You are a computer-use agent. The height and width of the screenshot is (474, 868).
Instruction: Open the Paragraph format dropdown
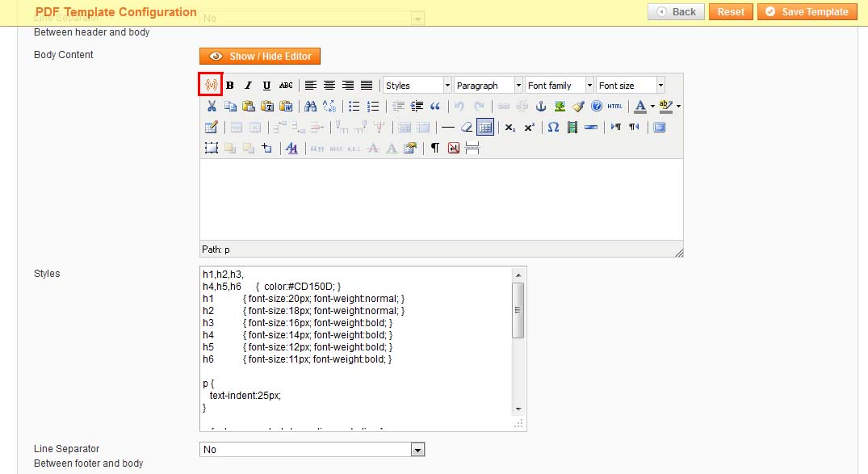pos(488,86)
